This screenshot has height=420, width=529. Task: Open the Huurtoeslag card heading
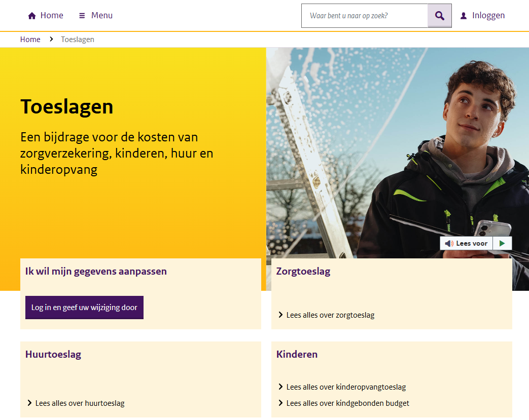point(53,354)
